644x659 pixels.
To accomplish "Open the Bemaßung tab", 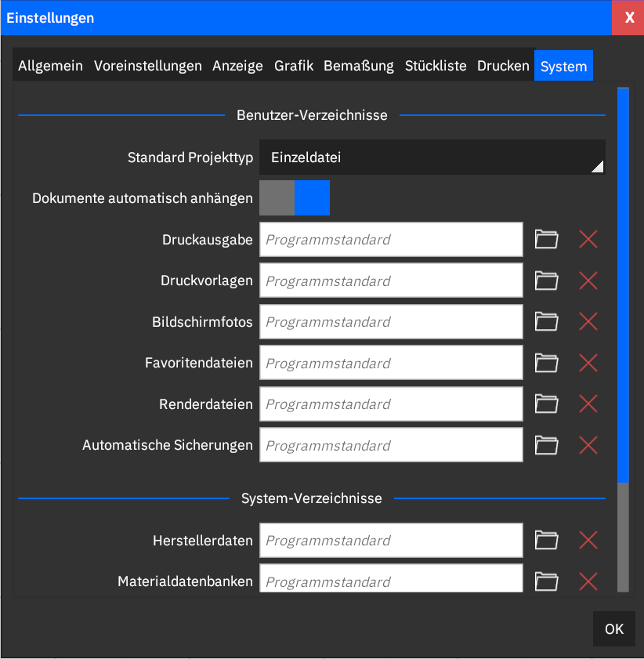I will point(359,66).
